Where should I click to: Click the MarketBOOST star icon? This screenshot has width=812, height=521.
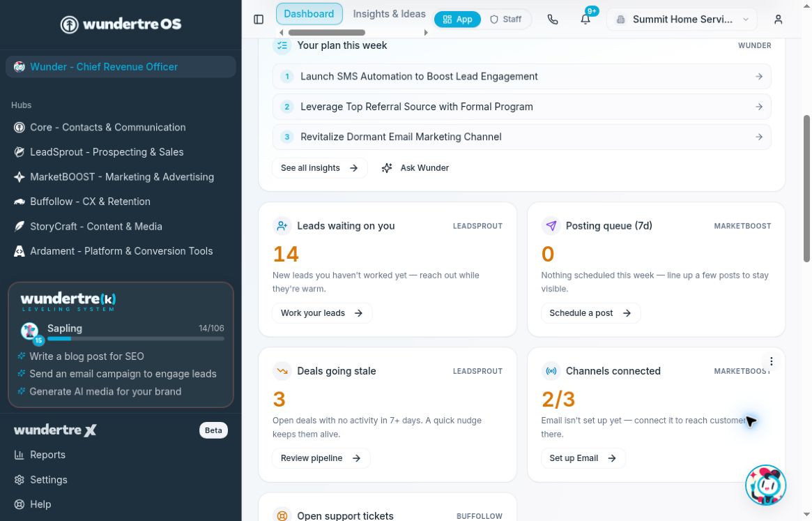tap(19, 176)
